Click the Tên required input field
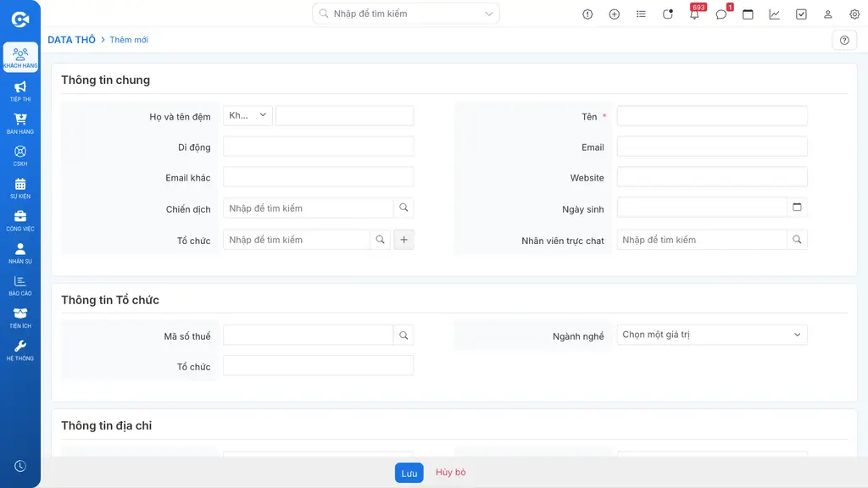 [x=712, y=116]
